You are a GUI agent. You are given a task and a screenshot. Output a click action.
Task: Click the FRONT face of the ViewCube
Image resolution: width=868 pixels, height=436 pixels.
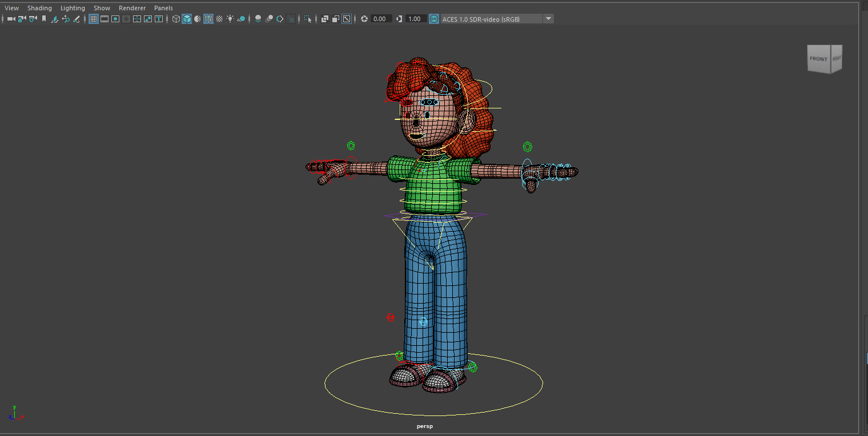click(818, 58)
